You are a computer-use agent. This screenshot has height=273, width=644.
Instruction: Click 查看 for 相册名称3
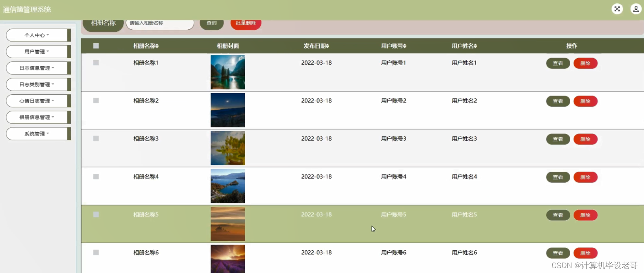point(558,139)
